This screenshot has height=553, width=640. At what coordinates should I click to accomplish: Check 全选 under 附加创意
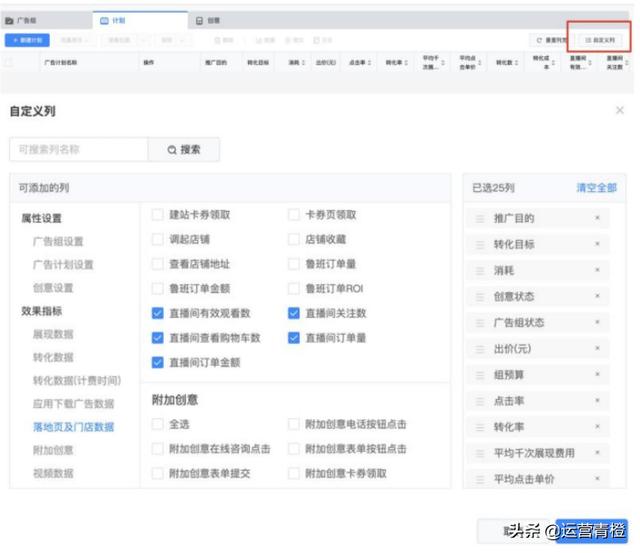(157, 424)
